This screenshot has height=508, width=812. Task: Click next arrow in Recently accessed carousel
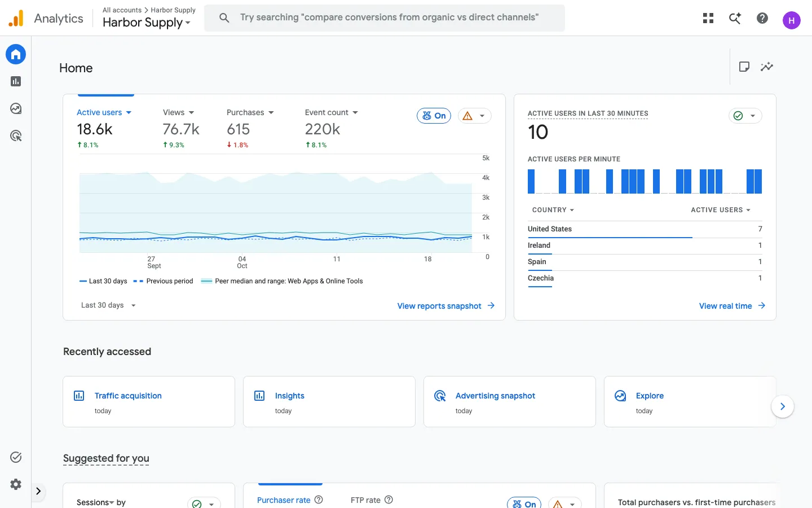(783, 406)
